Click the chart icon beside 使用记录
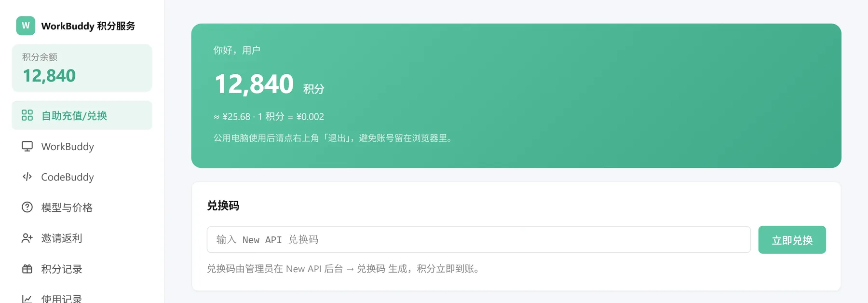This screenshot has height=303, width=868. (27, 299)
